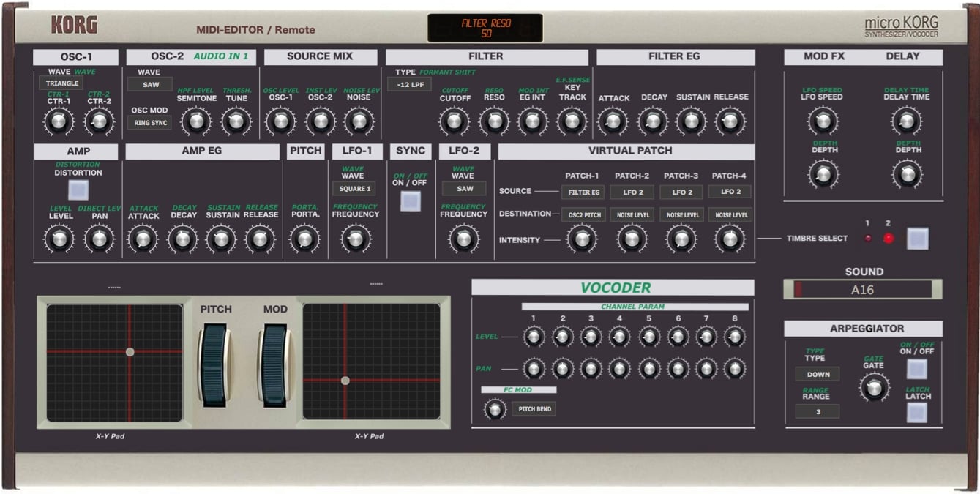The height and width of the screenshot is (494, 980).
Task: Click the OSC-2 SEMITONE knob
Action: pos(196,121)
